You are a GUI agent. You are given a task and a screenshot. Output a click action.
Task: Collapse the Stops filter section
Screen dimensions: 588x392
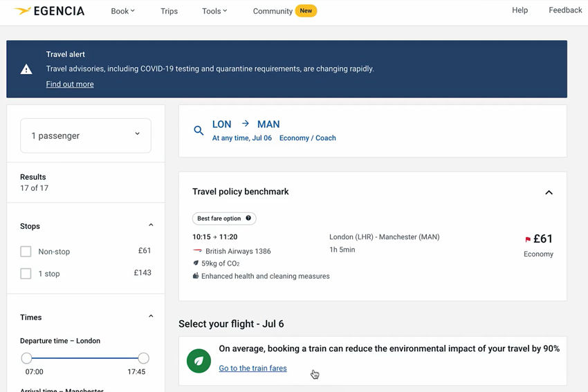[x=151, y=225]
